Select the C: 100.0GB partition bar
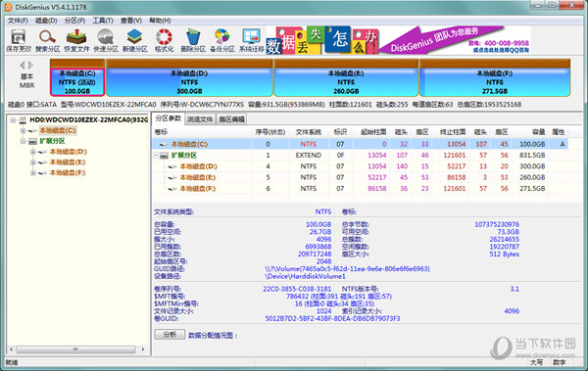 coord(77,78)
